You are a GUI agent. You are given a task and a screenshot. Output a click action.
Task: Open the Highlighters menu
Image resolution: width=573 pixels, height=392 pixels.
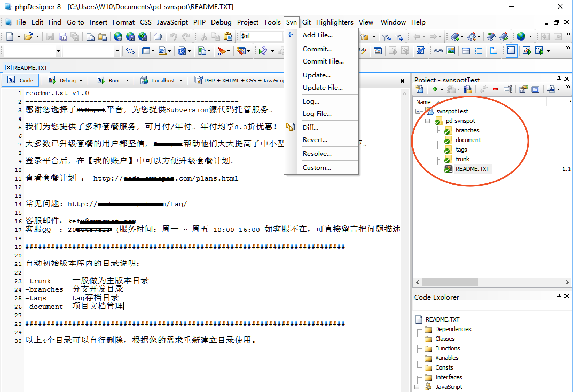pyautogui.click(x=335, y=22)
